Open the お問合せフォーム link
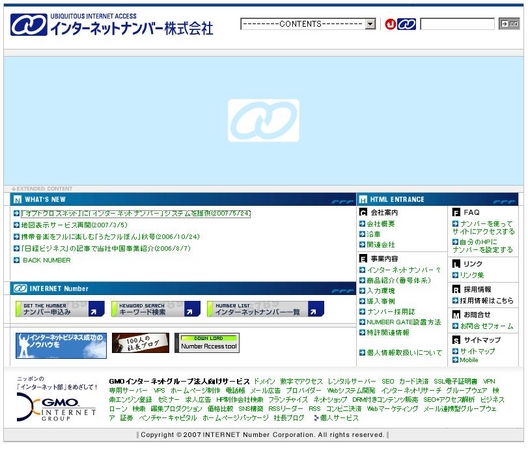The height and width of the screenshot is (450, 528). (487, 326)
